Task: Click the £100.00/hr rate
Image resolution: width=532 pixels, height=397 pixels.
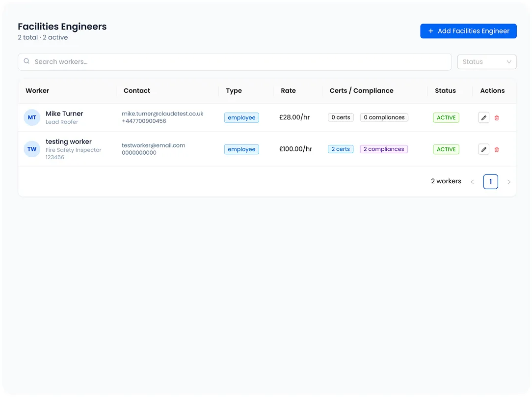Action: tap(295, 149)
